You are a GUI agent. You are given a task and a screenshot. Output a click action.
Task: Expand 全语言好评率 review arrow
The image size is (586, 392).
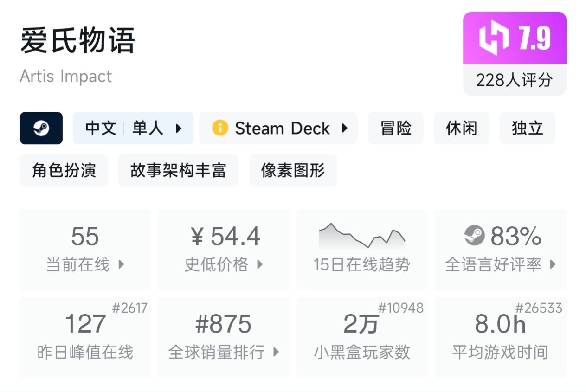pyautogui.click(x=553, y=265)
